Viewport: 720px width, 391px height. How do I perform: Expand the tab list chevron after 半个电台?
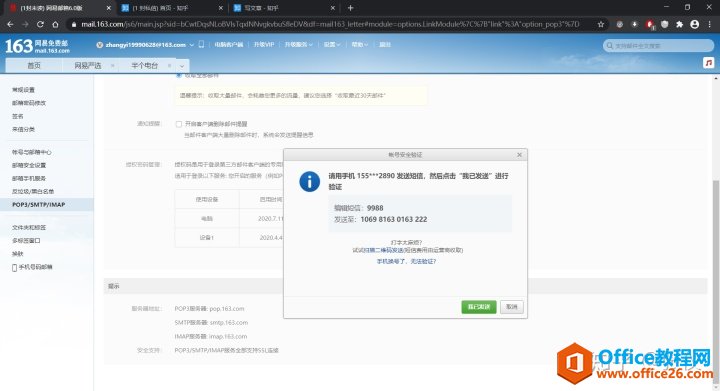point(182,66)
